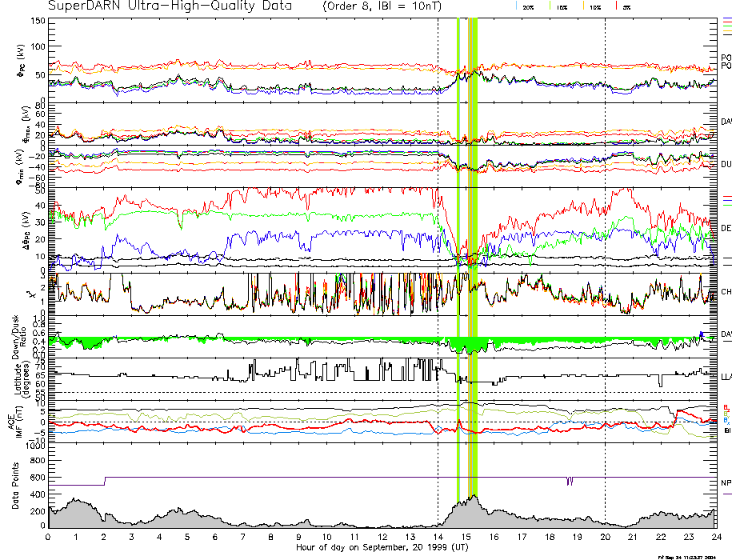Viewport: 732px width, 560px height.
Task: Click the 24 tick label on the hour axis
Action: (x=715, y=538)
